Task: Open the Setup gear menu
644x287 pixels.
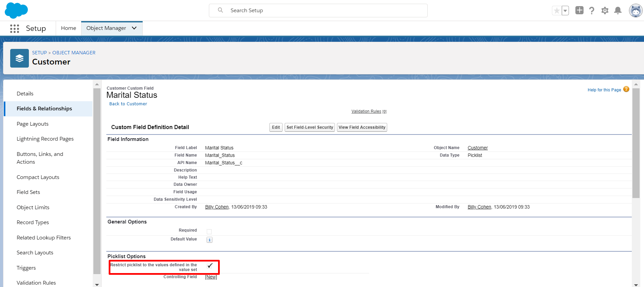Action: [x=605, y=11]
